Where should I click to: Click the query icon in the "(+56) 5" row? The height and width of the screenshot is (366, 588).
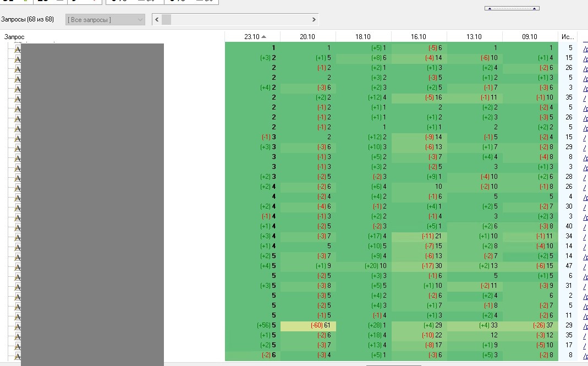(17, 326)
